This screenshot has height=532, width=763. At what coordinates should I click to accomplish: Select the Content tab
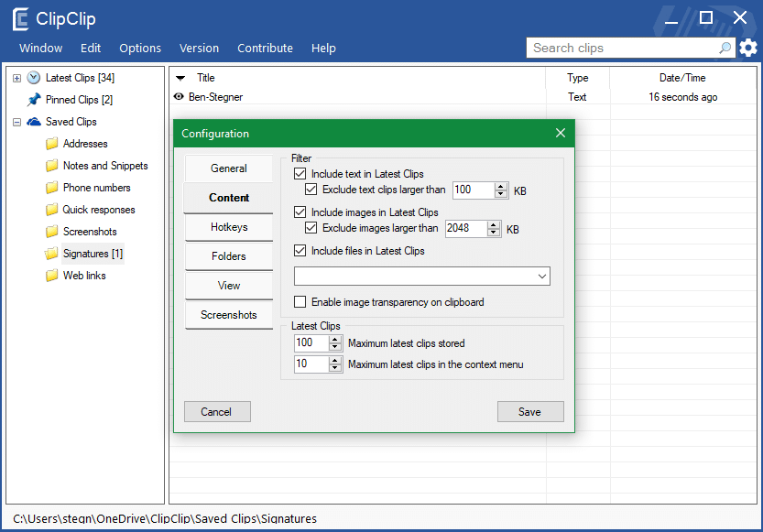(229, 198)
